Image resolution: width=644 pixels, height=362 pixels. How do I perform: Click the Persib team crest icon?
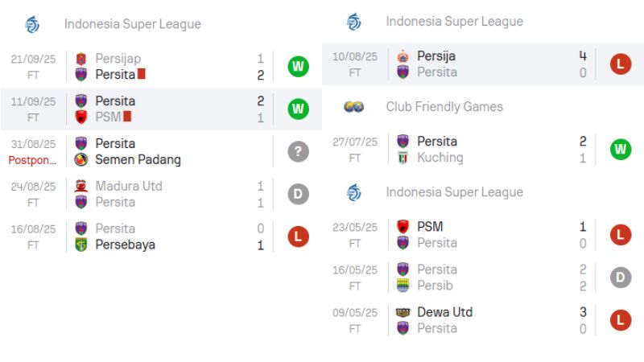point(402,286)
